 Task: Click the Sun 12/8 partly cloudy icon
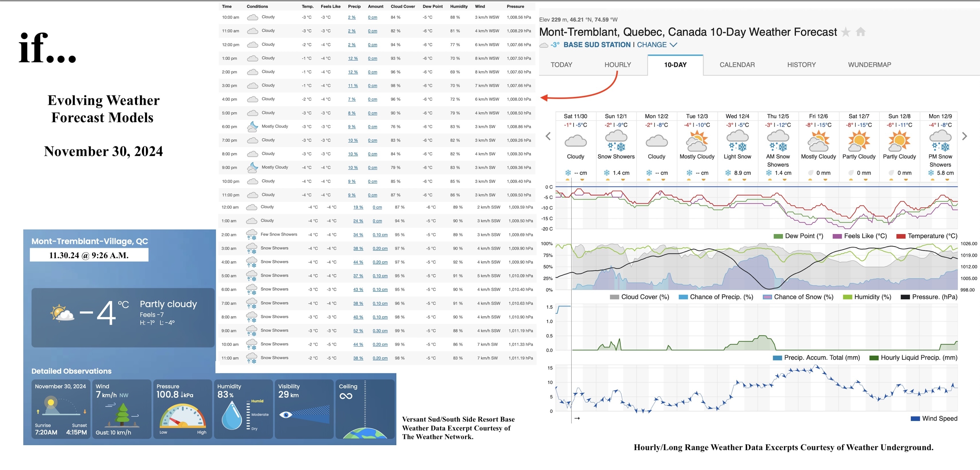(899, 140)
